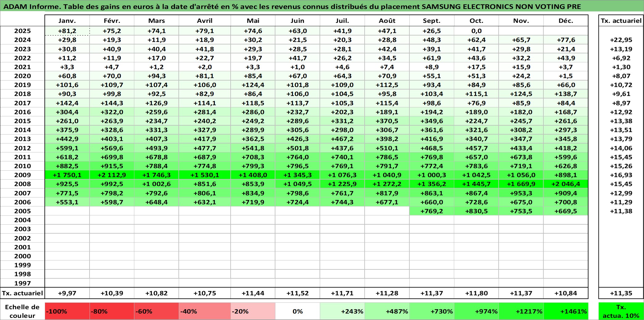
Task: Click the 2016 row label
Action: (23, 112)
